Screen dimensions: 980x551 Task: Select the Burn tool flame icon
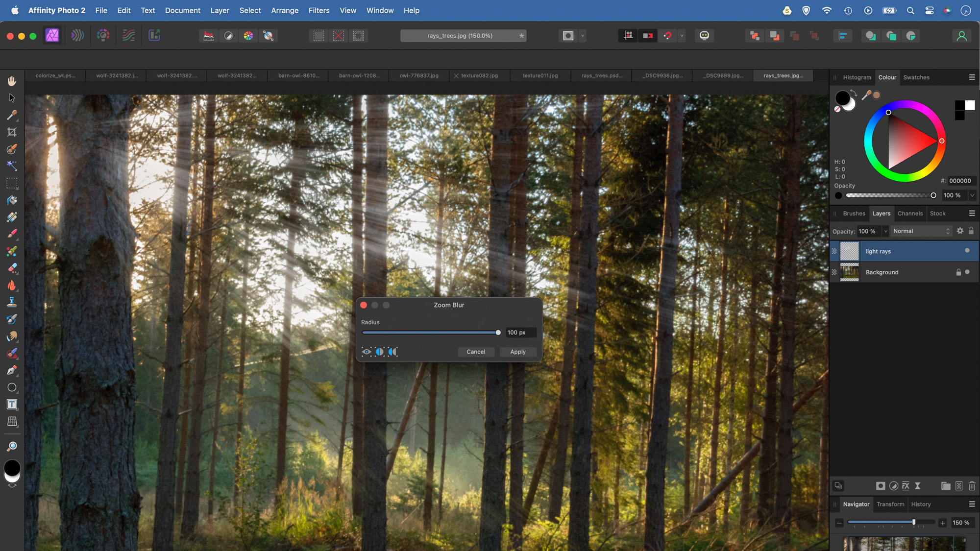(x=12, y=285)
